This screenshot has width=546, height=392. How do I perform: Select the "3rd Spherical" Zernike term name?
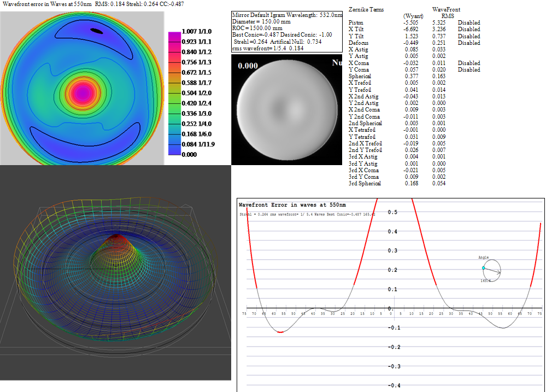365,184
